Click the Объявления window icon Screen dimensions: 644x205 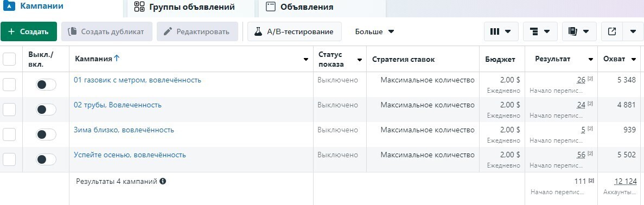click(x=270, y=7)
